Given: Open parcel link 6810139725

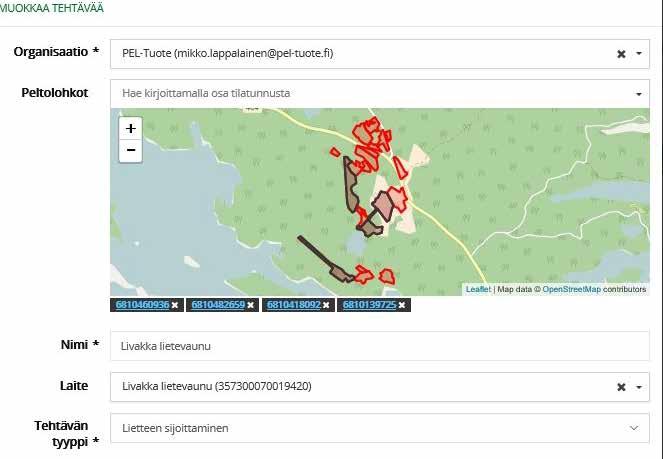Looking at the screenshot, I should pos(370,305).
